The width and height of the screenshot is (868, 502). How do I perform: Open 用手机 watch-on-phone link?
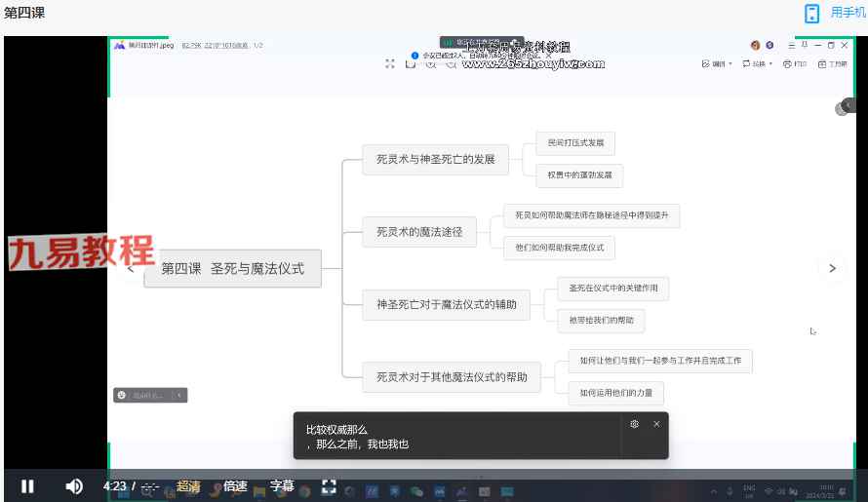tap(847, 14)
